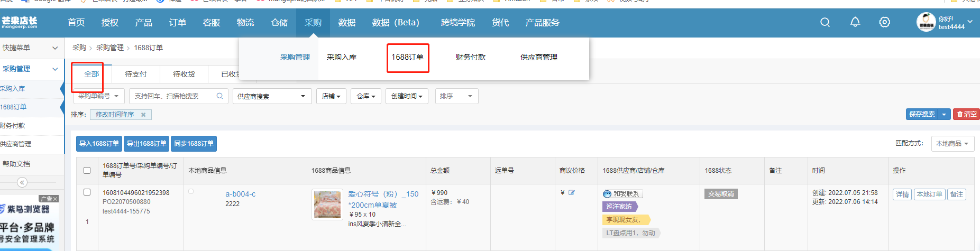Close the 紫鸟浏览器 ad banner
The width and height of the screenshot is (980, 251).
coord(56,199)
